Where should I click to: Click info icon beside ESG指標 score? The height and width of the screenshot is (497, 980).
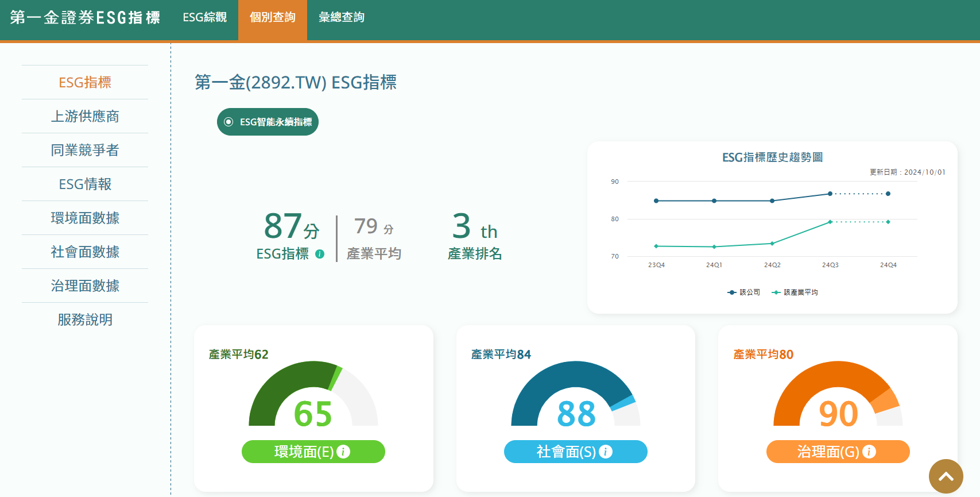click(320, 254)
